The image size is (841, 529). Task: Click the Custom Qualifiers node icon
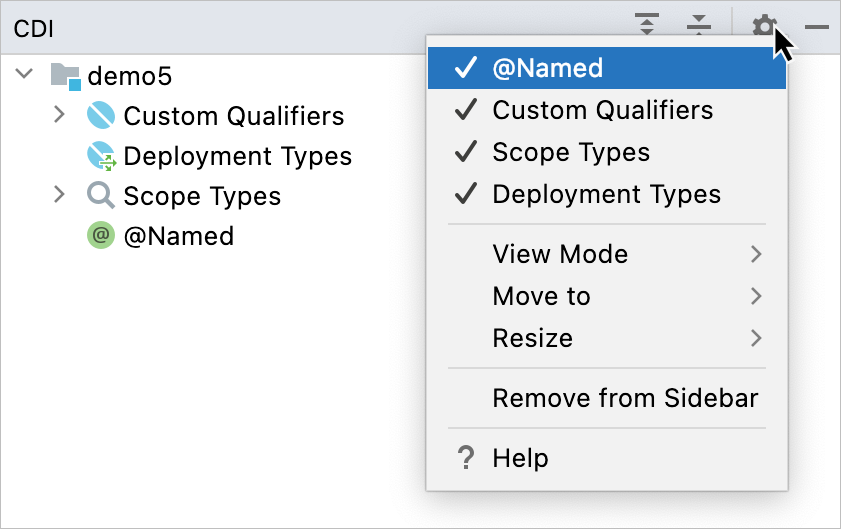(101, 115)
